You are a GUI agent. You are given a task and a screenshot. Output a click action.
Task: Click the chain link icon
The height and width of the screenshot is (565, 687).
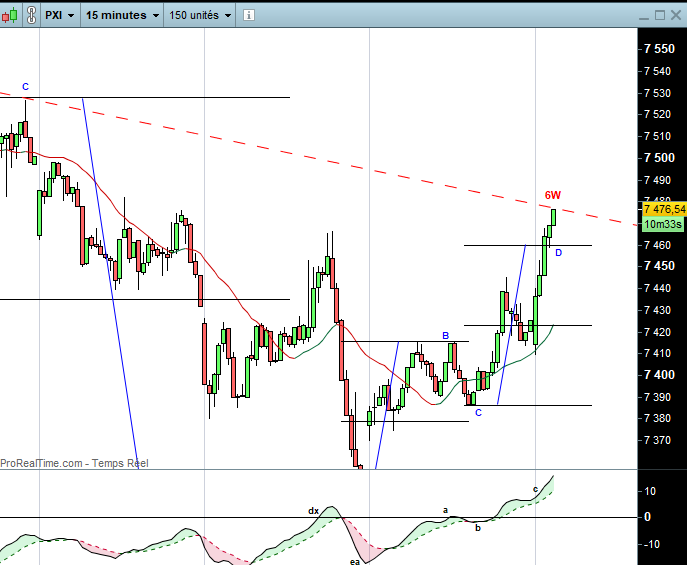coord(31,15)
